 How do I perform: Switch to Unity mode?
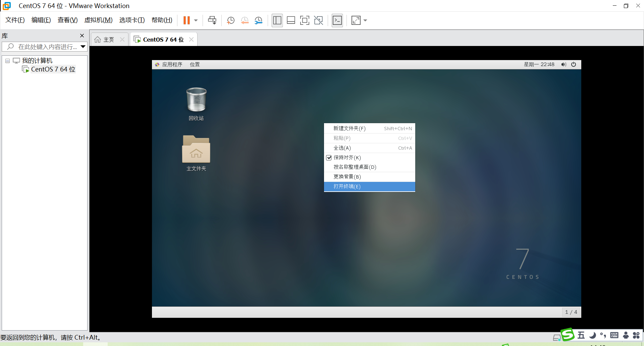coord(318,20)
